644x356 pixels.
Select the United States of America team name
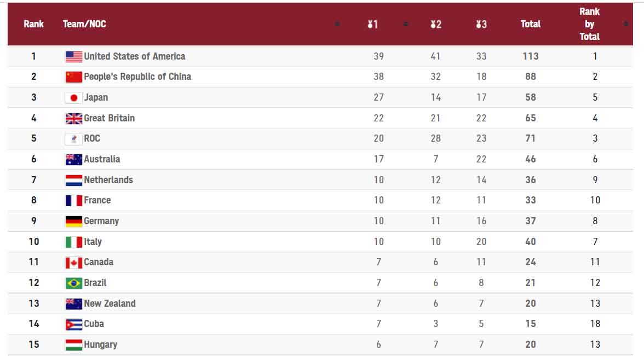click(135, 56)
